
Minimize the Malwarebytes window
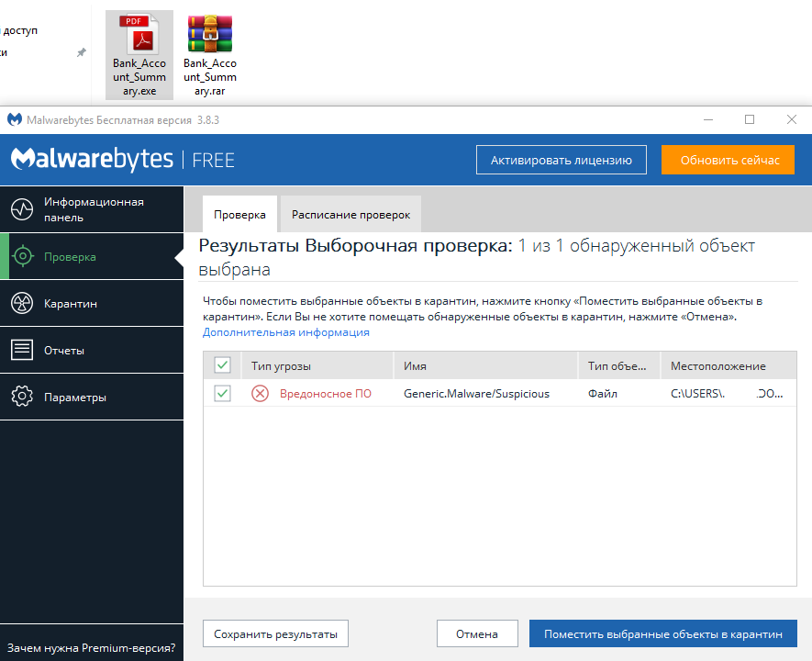708,119
